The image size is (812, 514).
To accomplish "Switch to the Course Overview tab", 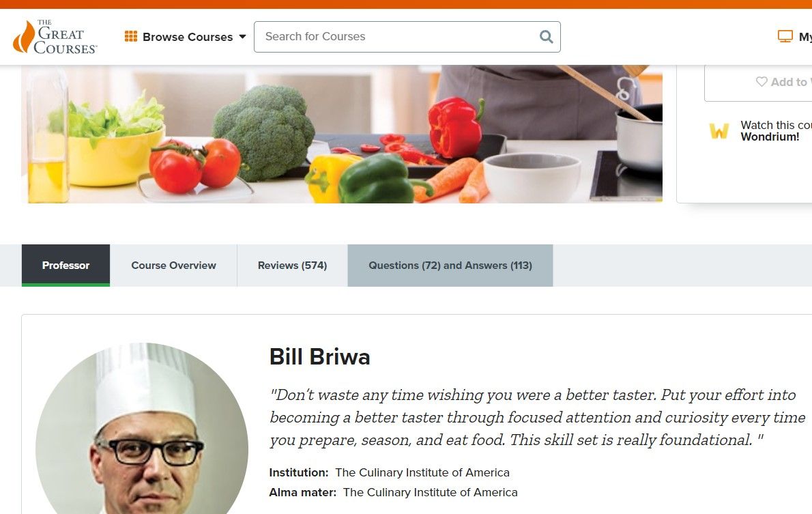I will [x=173, y=266].
